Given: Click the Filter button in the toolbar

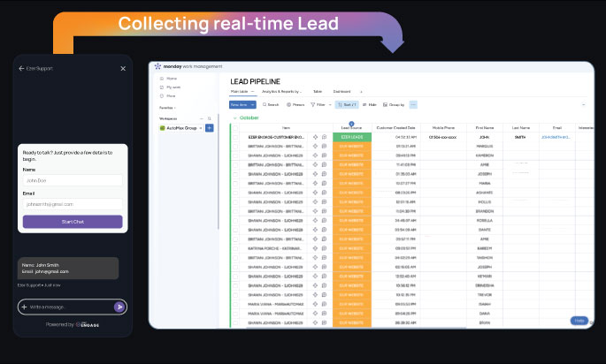Looking at the screenshot, I should [318, 104].
